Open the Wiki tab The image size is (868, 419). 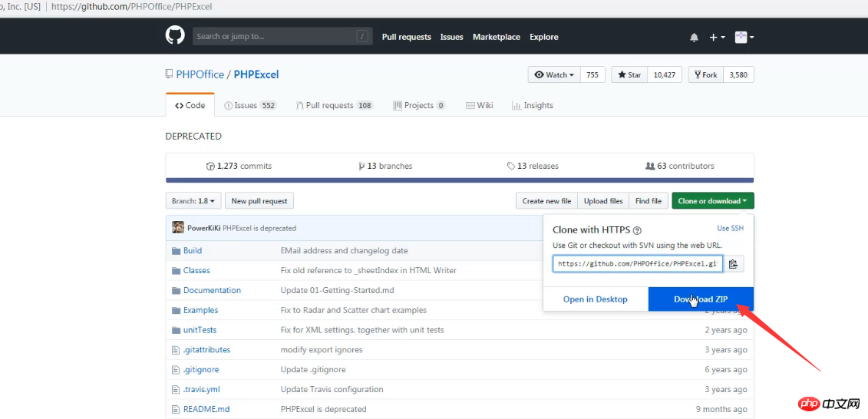(x=480, y=105)
